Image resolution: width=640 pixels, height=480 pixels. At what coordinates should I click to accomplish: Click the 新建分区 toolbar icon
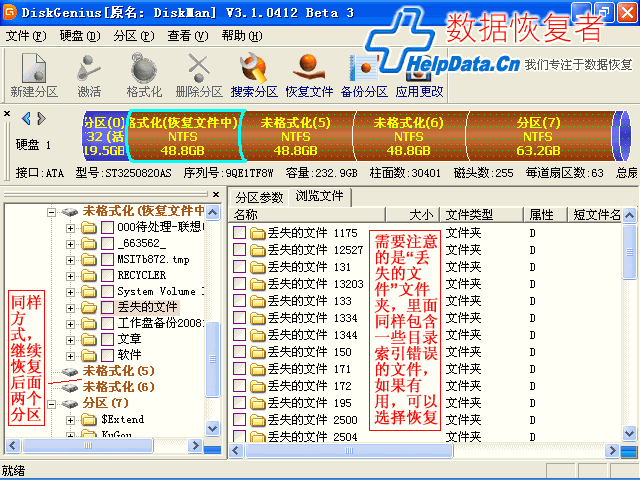[x=34, y=75]
